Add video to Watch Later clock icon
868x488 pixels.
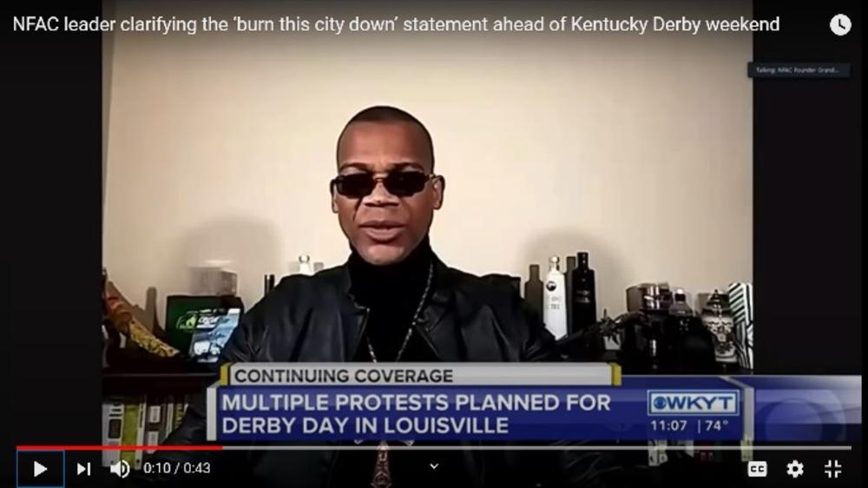tap(839, 24)
